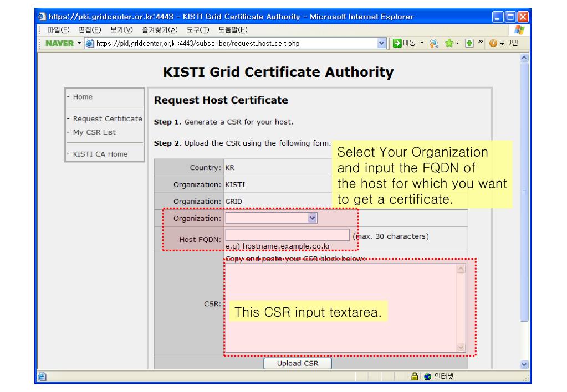Click the Request Host Certificate heading

[221, 100]
